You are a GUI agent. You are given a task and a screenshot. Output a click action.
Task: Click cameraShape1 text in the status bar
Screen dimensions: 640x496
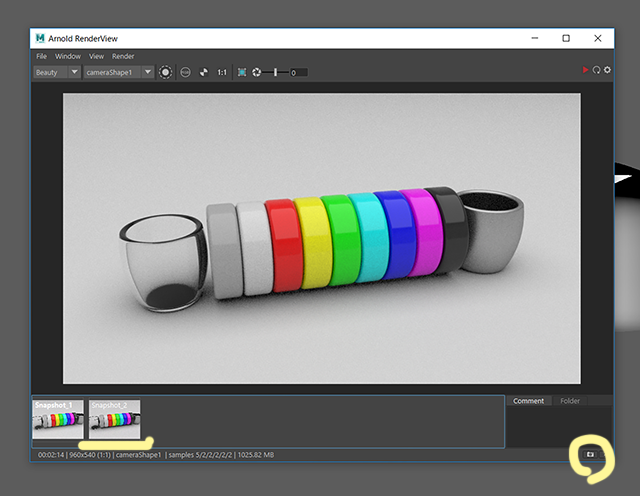138,455
